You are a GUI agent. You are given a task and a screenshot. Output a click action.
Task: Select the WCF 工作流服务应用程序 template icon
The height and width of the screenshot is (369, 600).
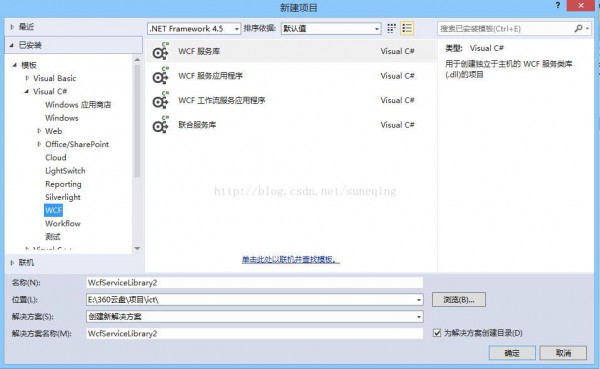point(160,100)
